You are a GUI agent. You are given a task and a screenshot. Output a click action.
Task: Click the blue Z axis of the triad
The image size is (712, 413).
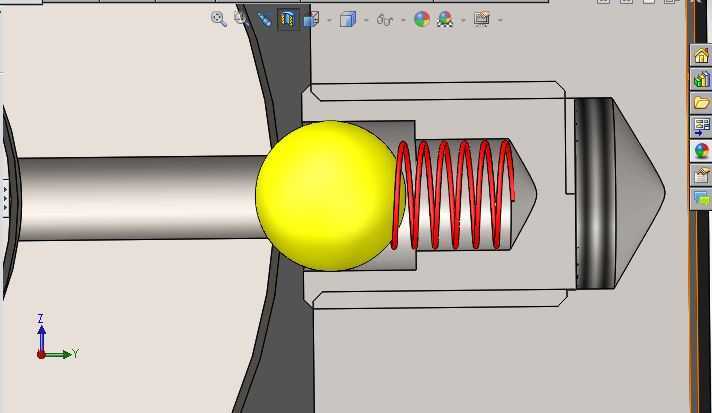41,337
